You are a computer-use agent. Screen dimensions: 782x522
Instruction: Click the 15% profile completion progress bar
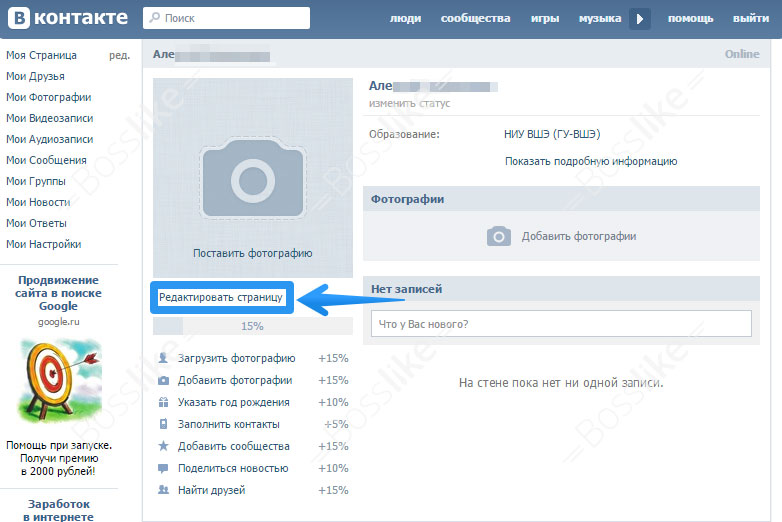point(253,326)
